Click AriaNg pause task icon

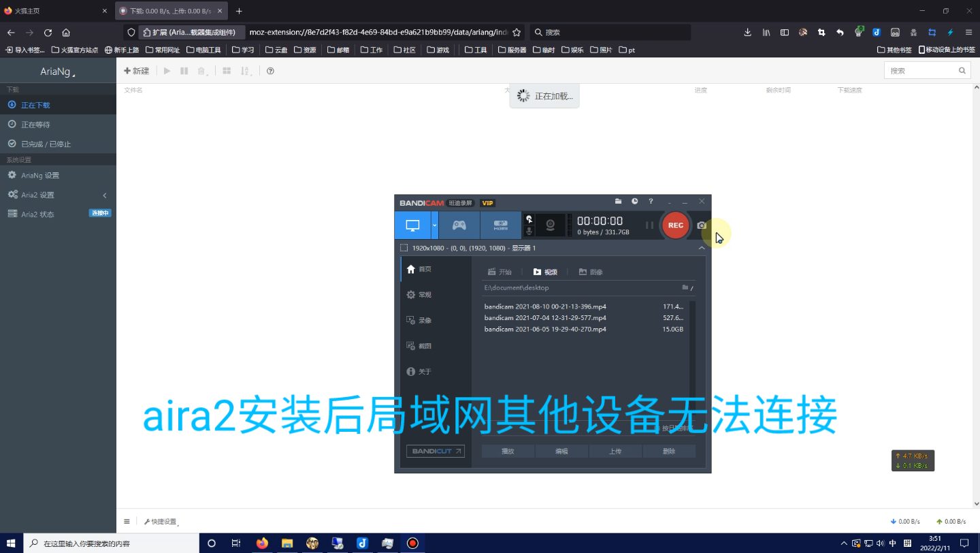[184, 71]
